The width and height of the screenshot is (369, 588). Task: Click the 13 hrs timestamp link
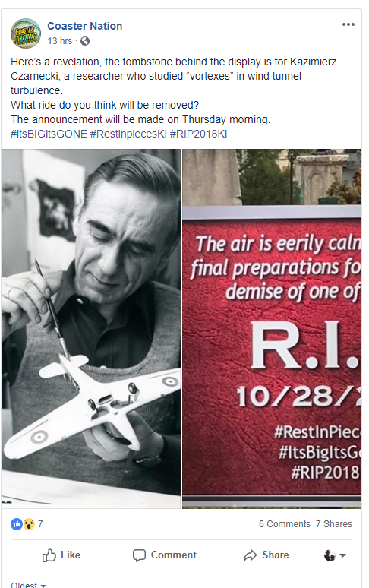coord(59,41)
